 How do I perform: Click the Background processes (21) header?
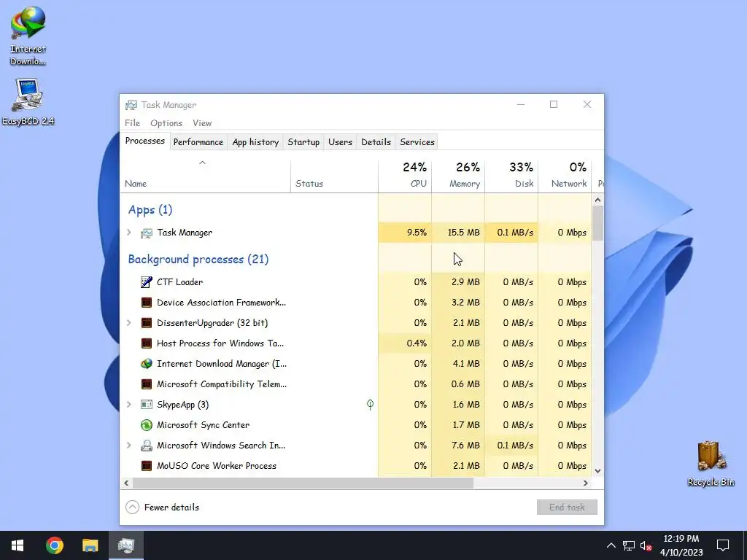(x=198, y=260)
